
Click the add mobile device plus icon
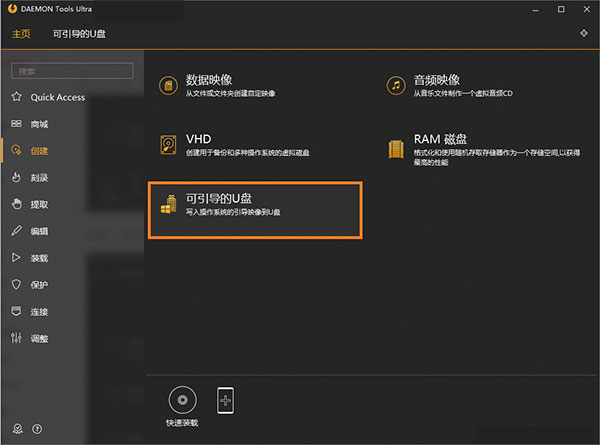[x=225, y=400]
